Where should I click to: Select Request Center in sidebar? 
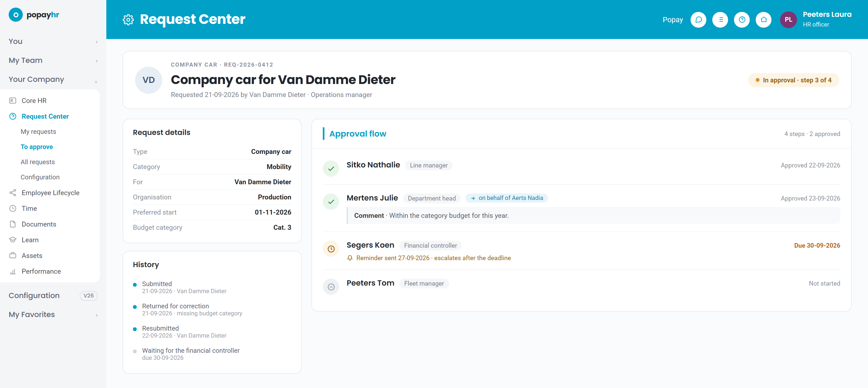[x=50, y=117]
